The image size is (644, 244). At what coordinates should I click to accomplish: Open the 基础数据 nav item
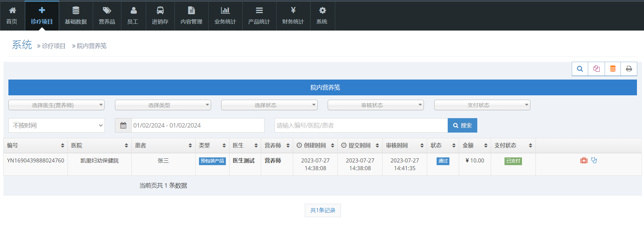(76, 16)
